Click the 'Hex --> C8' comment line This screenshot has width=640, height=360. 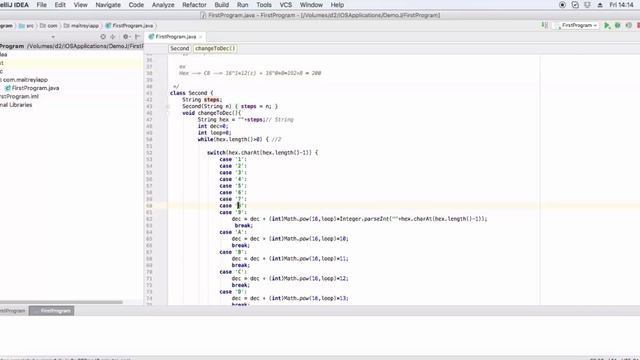tap(250, 73)
